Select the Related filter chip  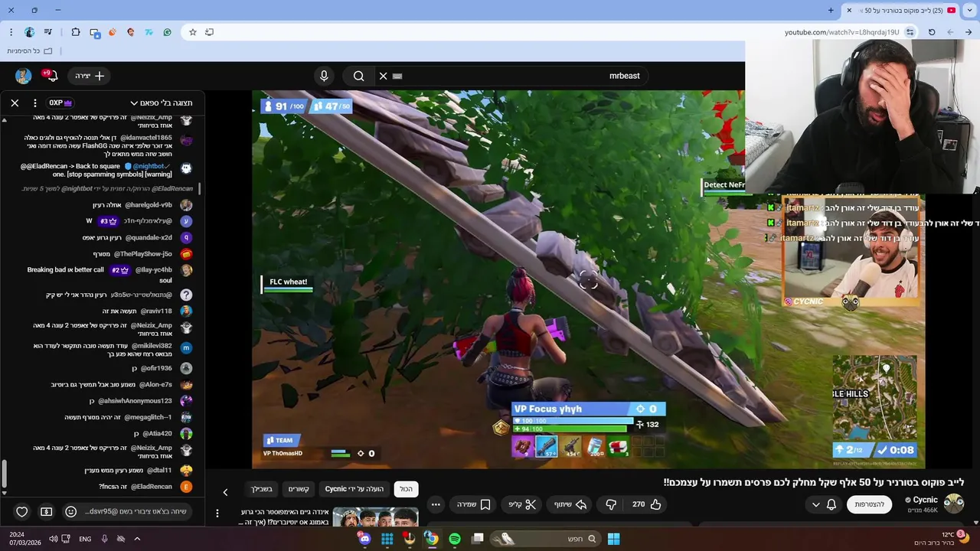click(x=299, y=489)
